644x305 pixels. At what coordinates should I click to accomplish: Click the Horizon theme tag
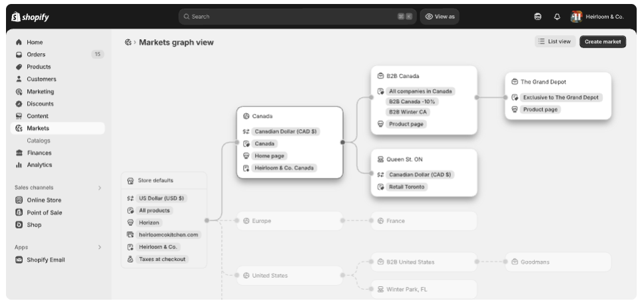click(149, 222)
